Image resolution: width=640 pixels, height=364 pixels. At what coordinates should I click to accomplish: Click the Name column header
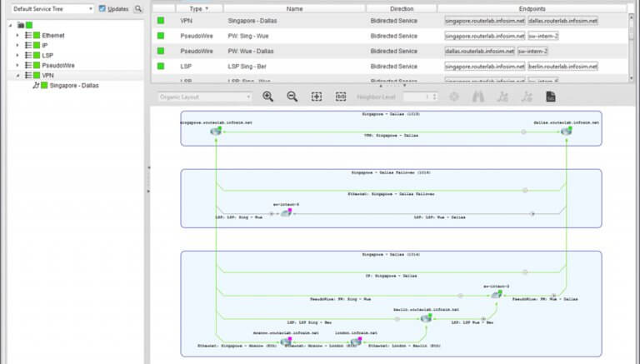(294, 8)
